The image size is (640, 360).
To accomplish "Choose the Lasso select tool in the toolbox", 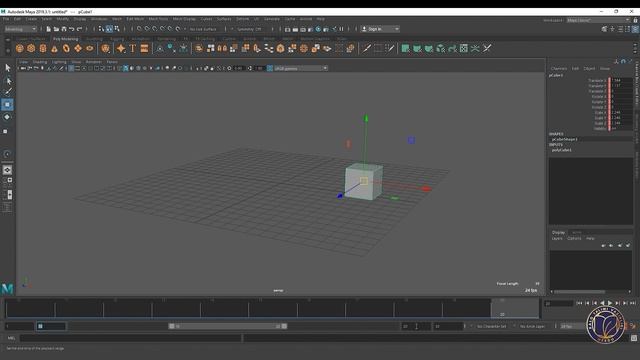I will click(x=7, y=80).
